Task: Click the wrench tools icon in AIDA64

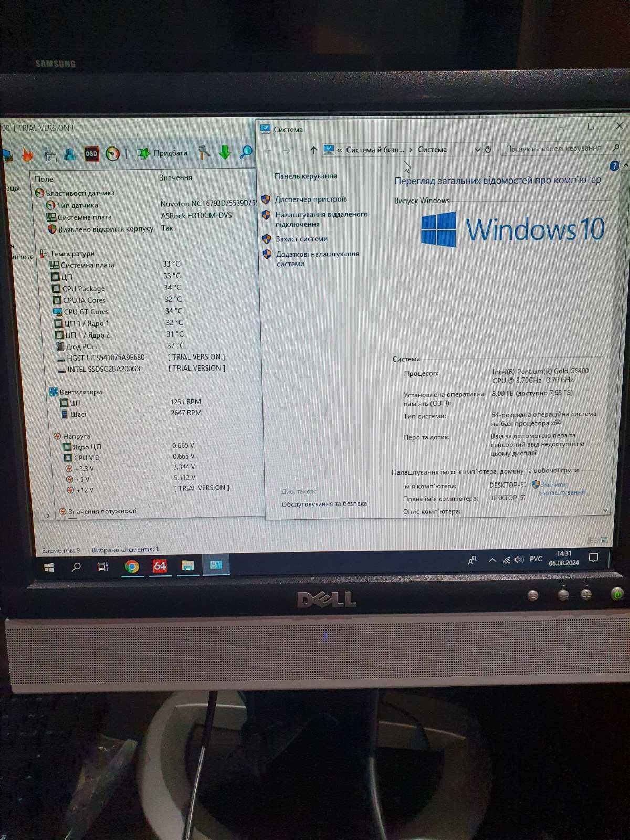Action: pyautogui.click(x=204, y=152)
